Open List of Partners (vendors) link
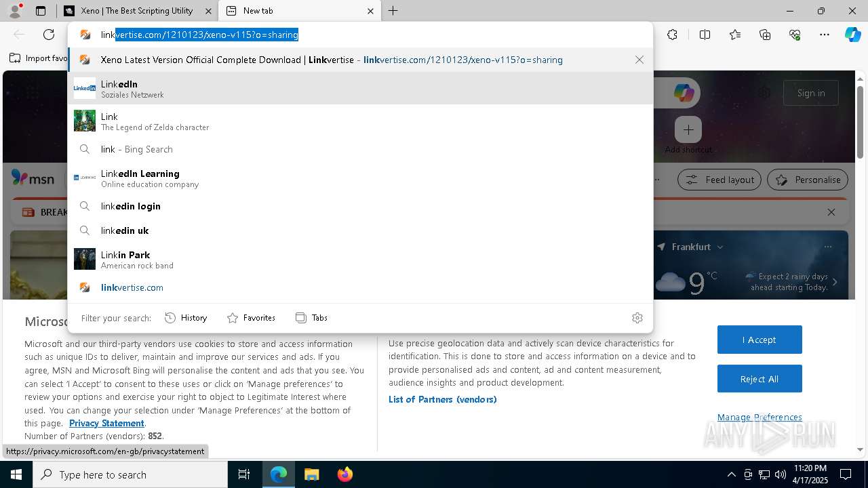 pos(443,399)
